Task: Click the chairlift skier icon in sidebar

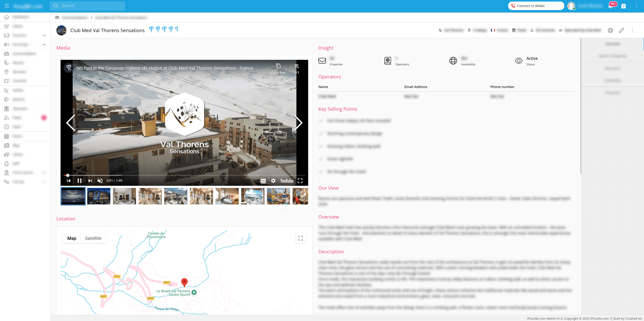Action: pyautogui.click(x=7, y=63)
